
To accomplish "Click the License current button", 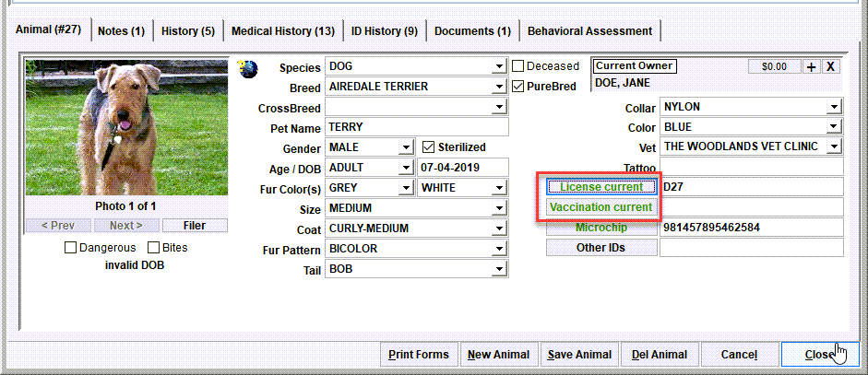I will (601, 187).
